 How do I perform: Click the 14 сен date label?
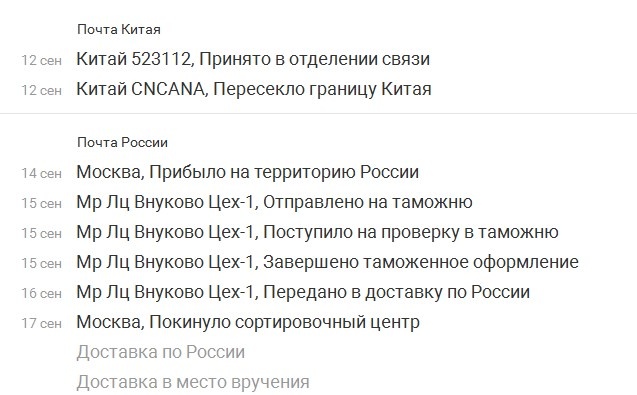coord(41,174)
